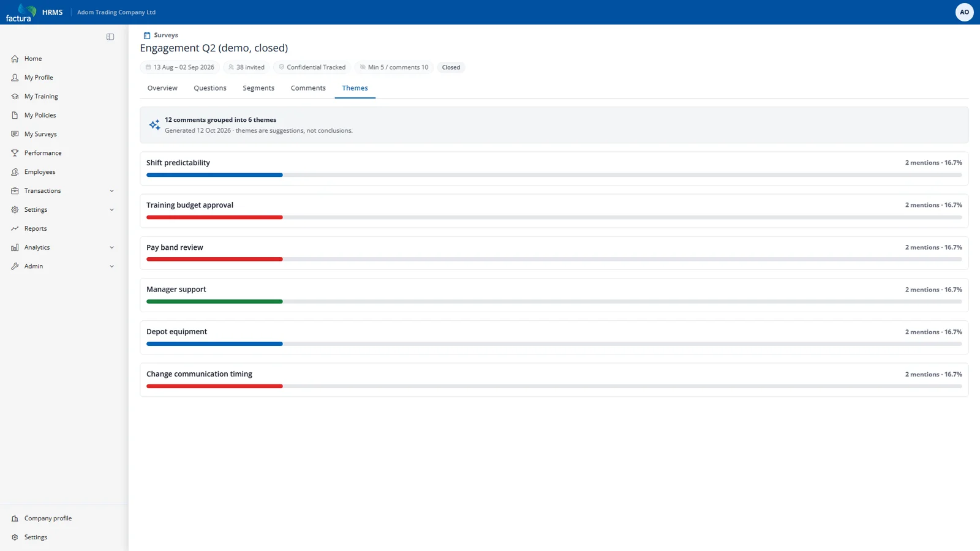Click the '38 invited' chip
The image size is (980, 551).
coord(246,67)
